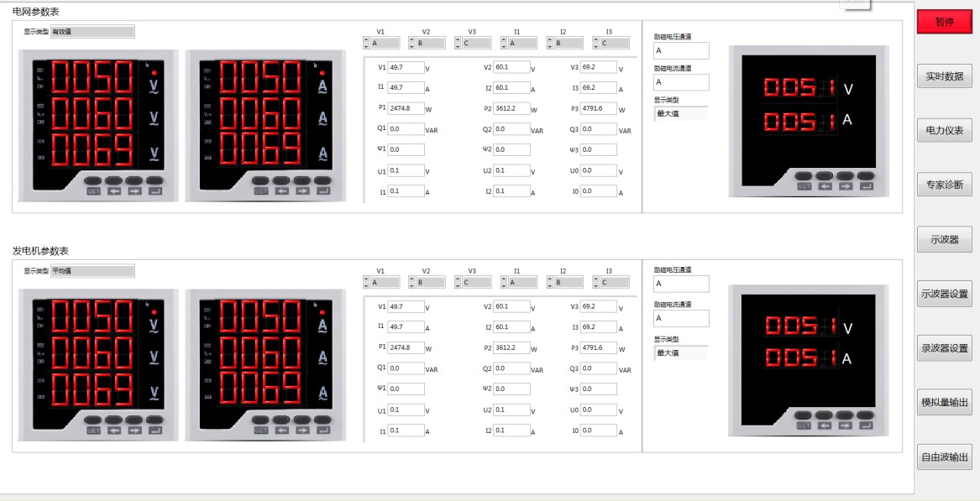This screenshot has height=501, width=980.
Task: Click 励磁电流通道 field in 电网参数表
Action: point(681,82)
